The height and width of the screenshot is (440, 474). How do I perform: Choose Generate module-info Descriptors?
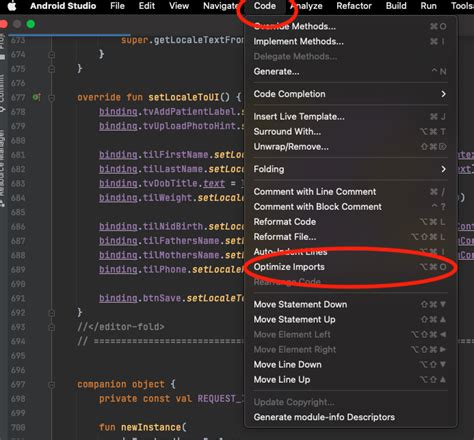[x=351, y=417]
